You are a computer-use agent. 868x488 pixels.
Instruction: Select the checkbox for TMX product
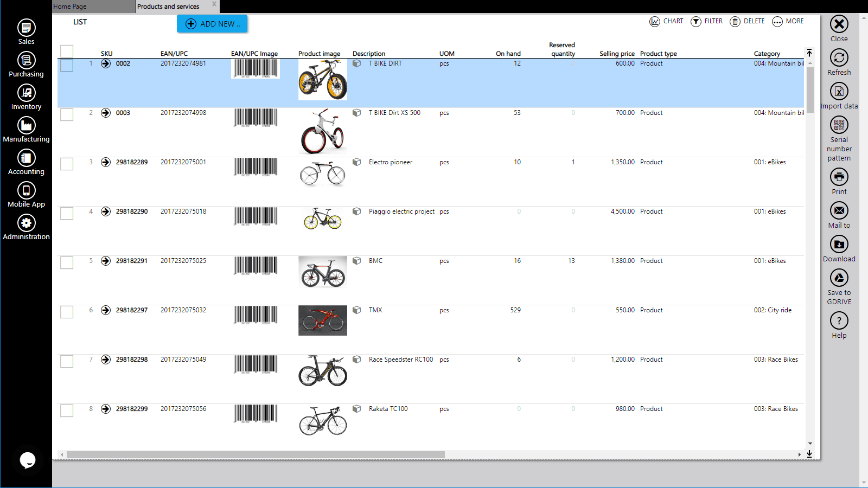pyautogui.click(x=67, y=312)
